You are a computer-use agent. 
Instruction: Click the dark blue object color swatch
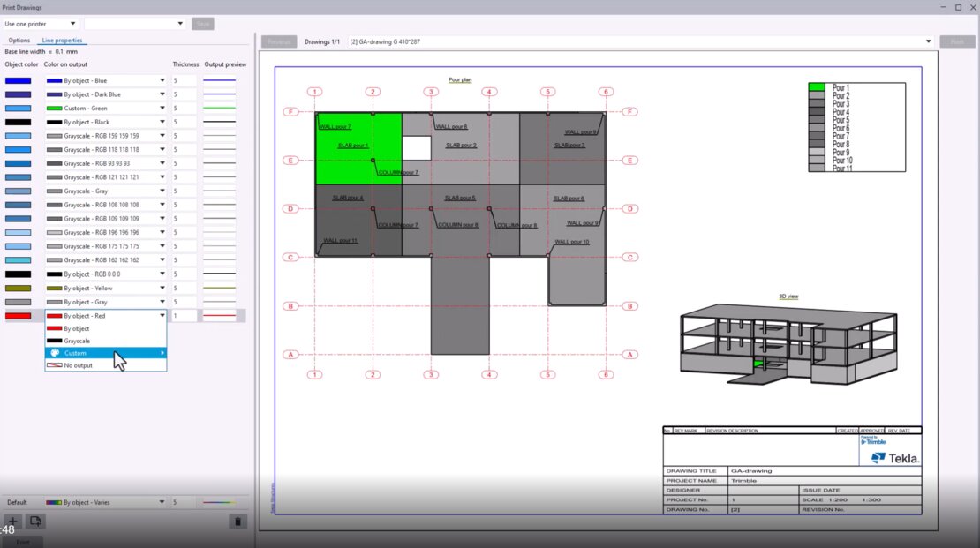pyautogui.click(x=19, y=94)
